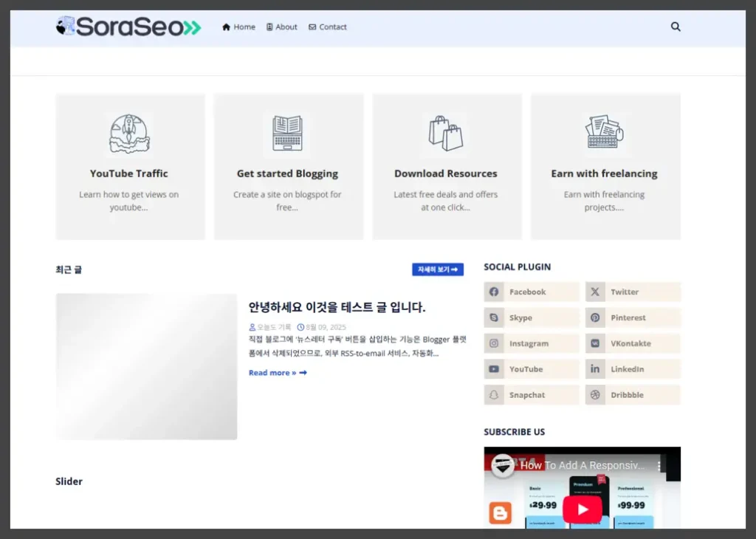Click the SoraSeo logo
Screen dimensions: 756x539
[x=128, y=27]
